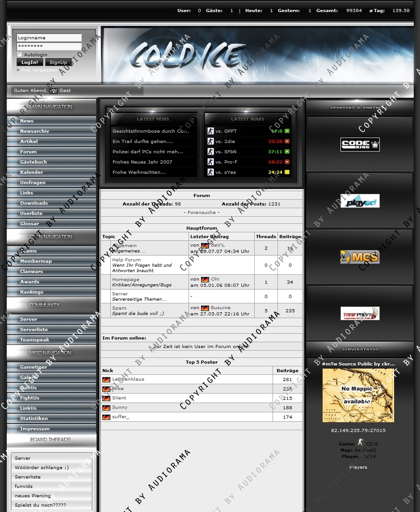Click the Pwd vergessen link
Viewport: 420px width, 512px height.
pos(39,70)
